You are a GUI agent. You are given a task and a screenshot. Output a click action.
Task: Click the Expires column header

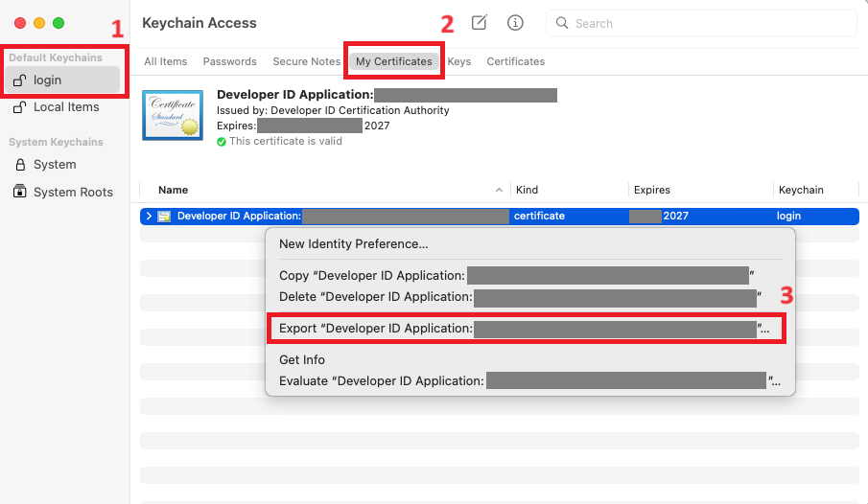(701, 190)
